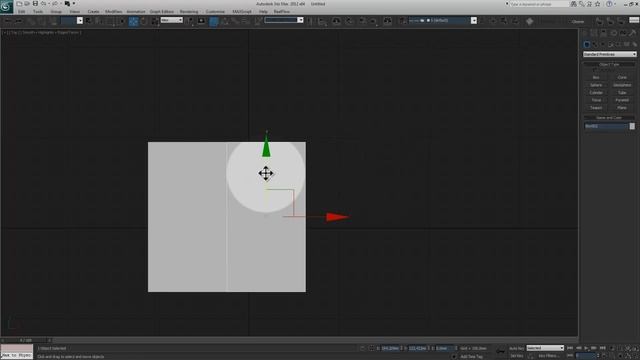Toggle Percent Snap on main toolbar
Image resolution: width=640 pixels, height=360 pixels.
(235, 21)
